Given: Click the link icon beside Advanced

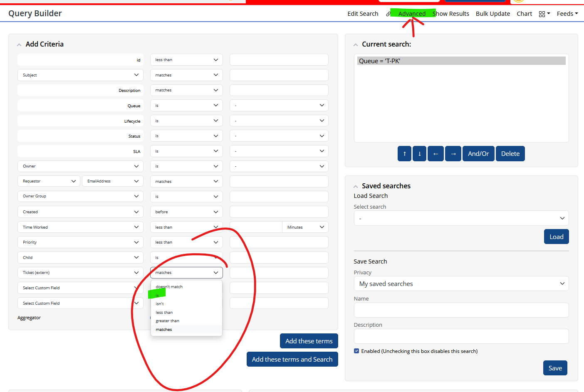Looking at the screenshot, I should tap(389, 14).
